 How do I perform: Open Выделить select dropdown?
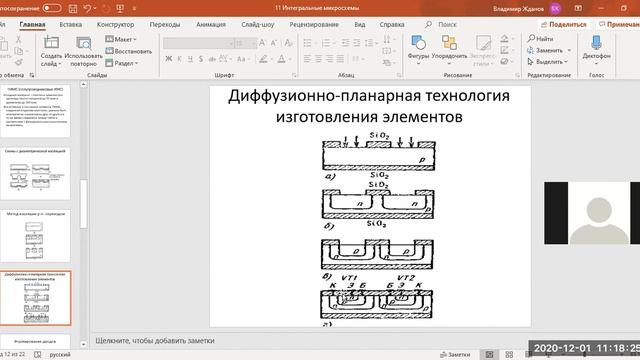pyautogui.click(x=547, y=62)
